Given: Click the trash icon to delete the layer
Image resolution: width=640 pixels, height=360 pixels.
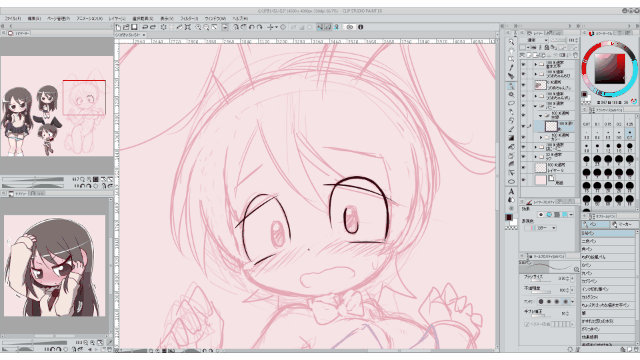Looking at the screenshot, I should click(x=576, y=55).
